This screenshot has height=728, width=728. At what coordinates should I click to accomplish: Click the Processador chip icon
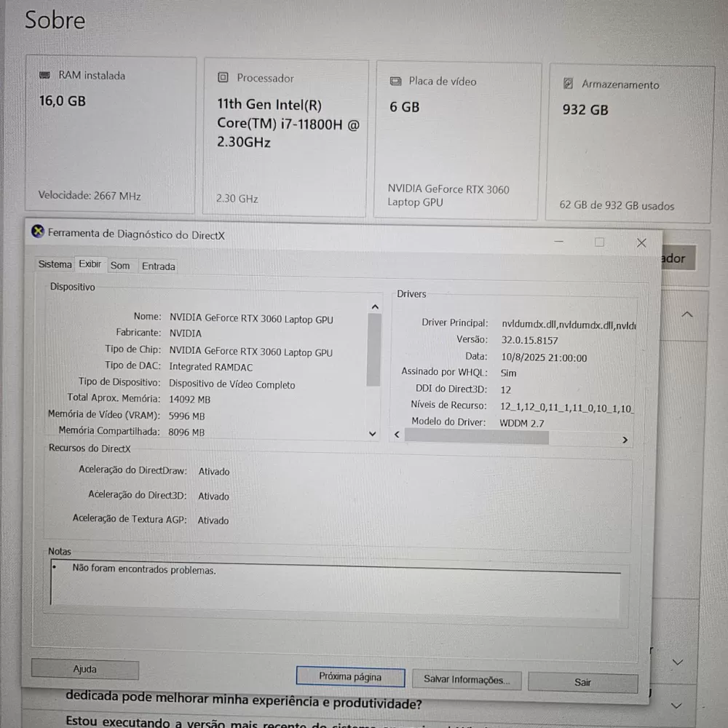pyautogui.click(x=223, y=78)
